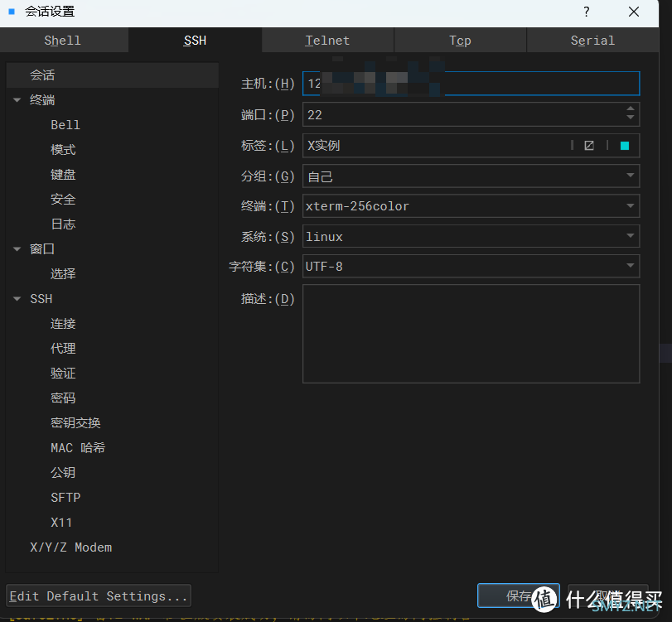Select 公钥 under SSH
Screen dimensions: 672x622
pyautogui.click(x=63, y=473)
